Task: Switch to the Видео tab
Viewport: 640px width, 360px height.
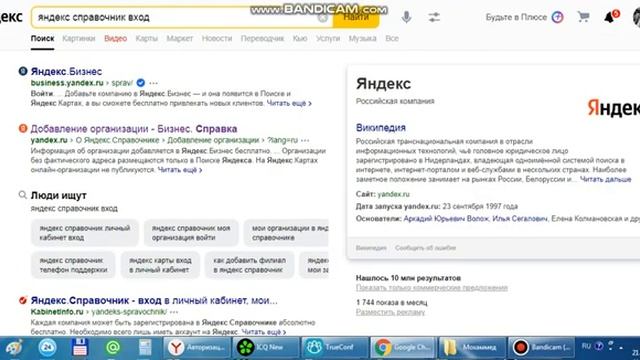Action: pyautogui.click(x=116, y=38)
